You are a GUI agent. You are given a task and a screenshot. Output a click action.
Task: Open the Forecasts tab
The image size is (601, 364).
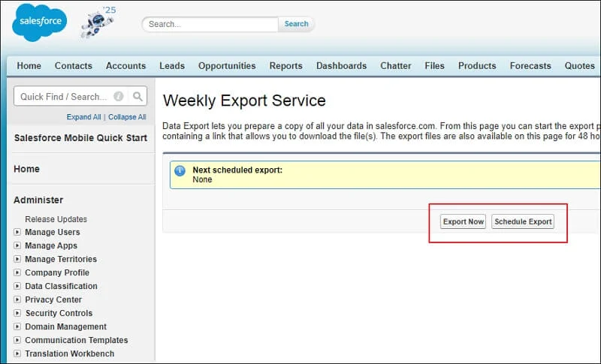pyautogui.click(x=530, y=66)
